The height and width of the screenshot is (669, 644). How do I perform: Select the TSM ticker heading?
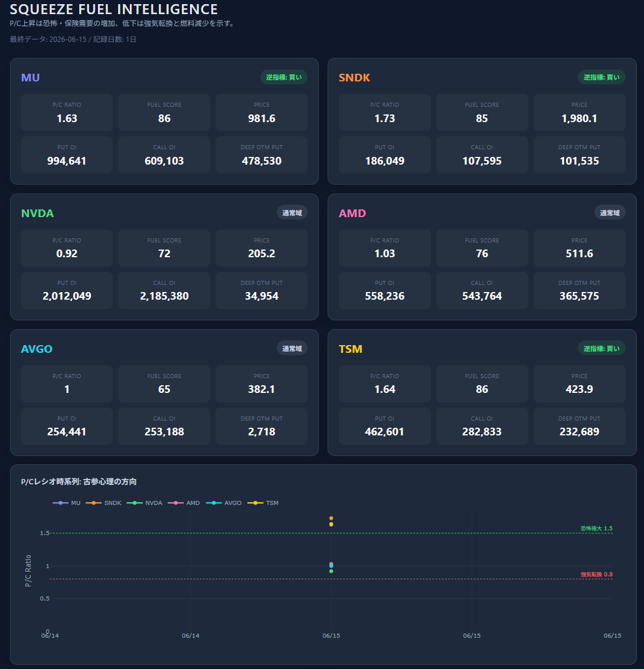pyautogui.click(x=351, y=349)
